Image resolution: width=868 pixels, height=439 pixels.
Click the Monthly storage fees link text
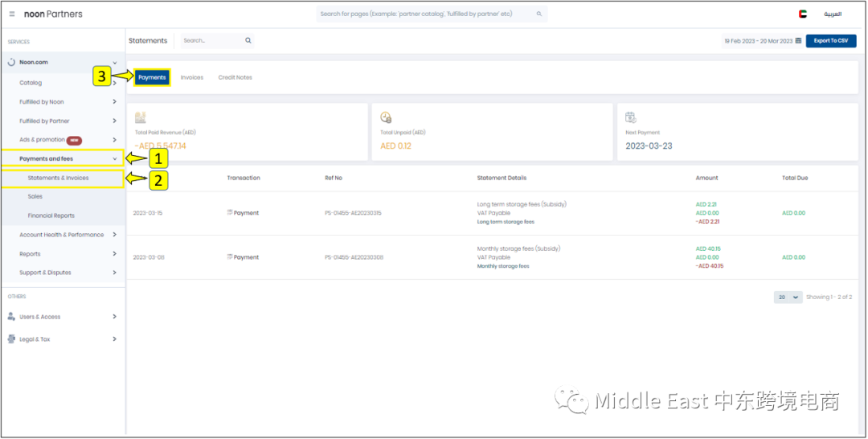click(502, 266)
